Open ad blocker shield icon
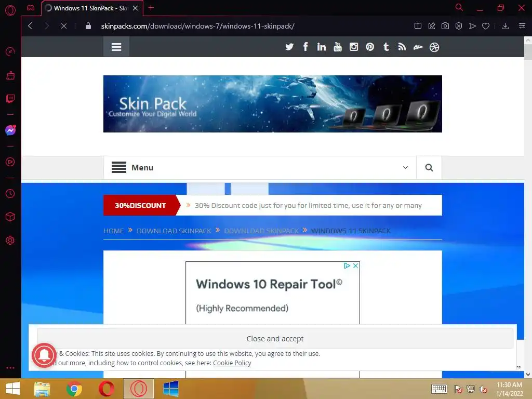The width and height of the screenshot is (532, 399). 459,26
